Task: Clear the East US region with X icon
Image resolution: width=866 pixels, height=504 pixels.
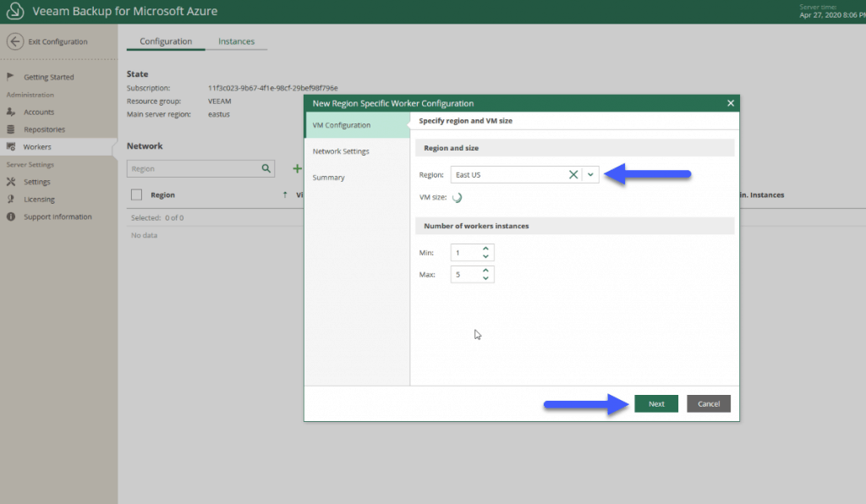Action: (573, 174)
